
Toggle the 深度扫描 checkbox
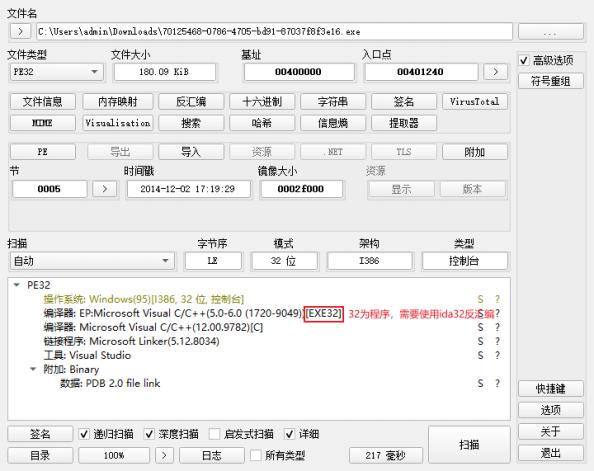[x=150, y=434]
